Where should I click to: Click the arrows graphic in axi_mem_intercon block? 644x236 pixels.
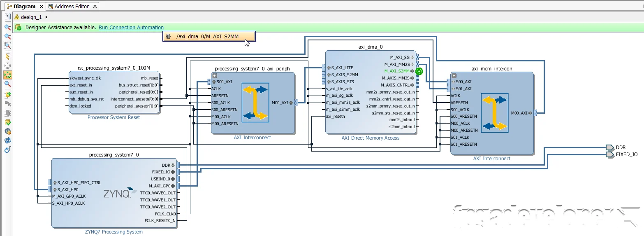coord(495,112)
